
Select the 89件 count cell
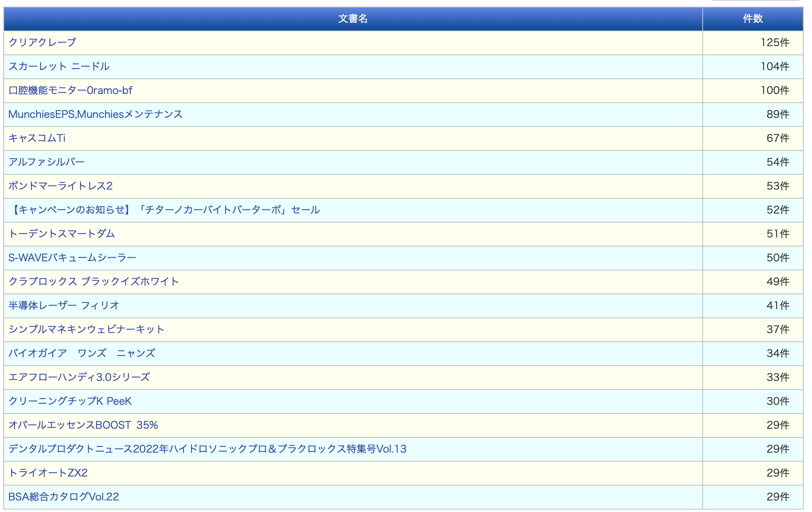(753, 115)
